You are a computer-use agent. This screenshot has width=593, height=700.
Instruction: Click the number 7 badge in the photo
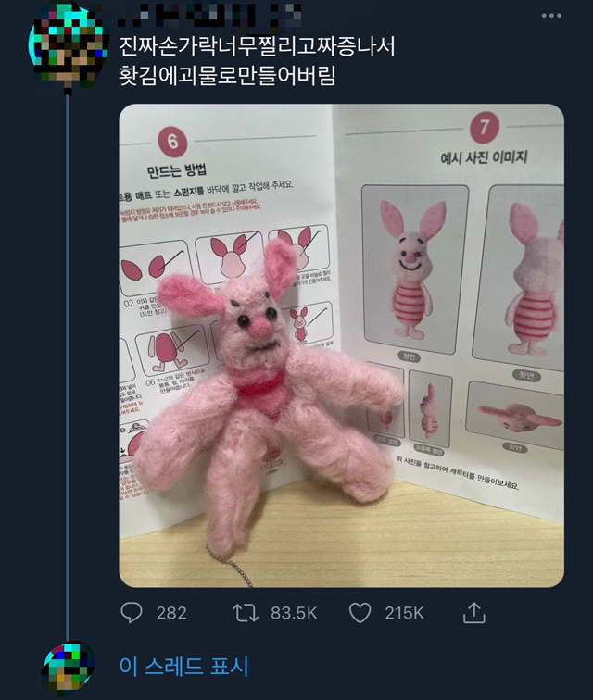click(x=483, y=128)
